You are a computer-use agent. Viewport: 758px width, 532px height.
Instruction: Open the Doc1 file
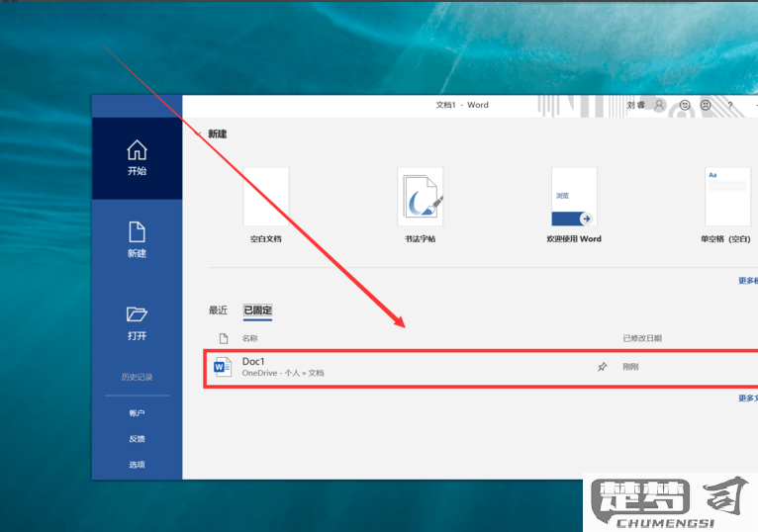(x=481, y=368)
